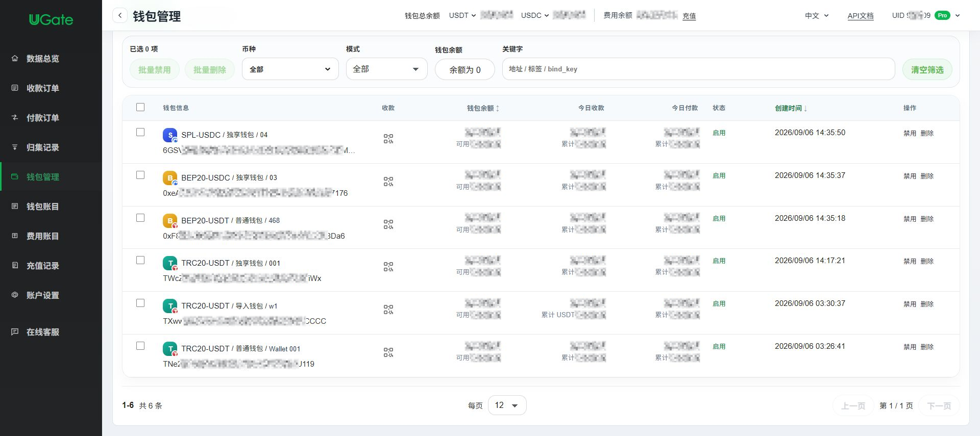Viewport: 980px width, 436px height.
Task: Expand the USDC total balance dropdown
Action: (x=535, y=15)
